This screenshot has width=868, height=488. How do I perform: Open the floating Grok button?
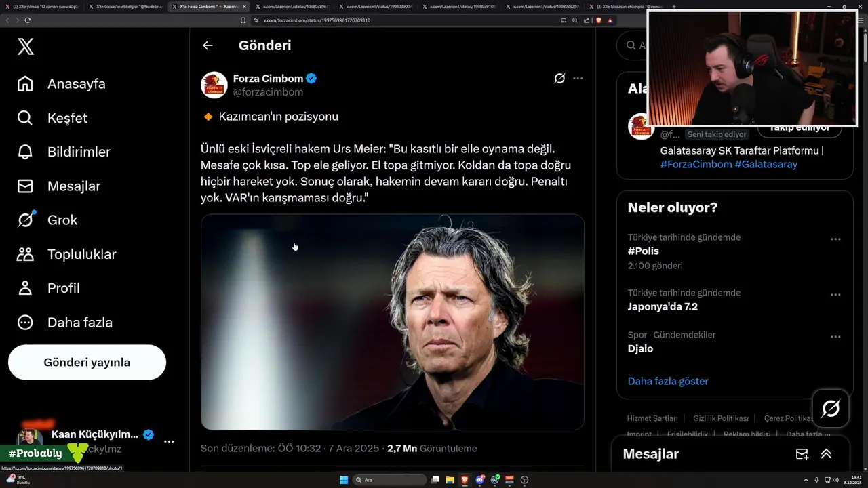coord(831,408)
